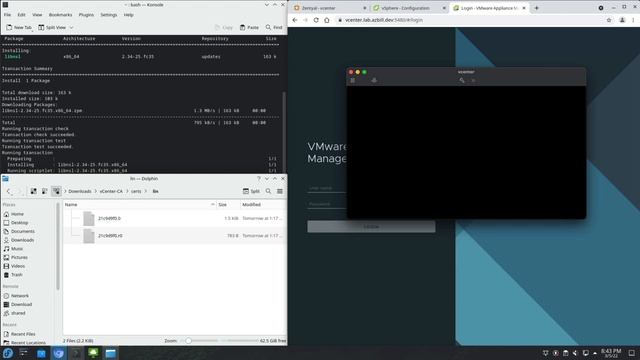Click the user name input field
This screenshot has width=640, height=360.
click(x=327, y=188)
